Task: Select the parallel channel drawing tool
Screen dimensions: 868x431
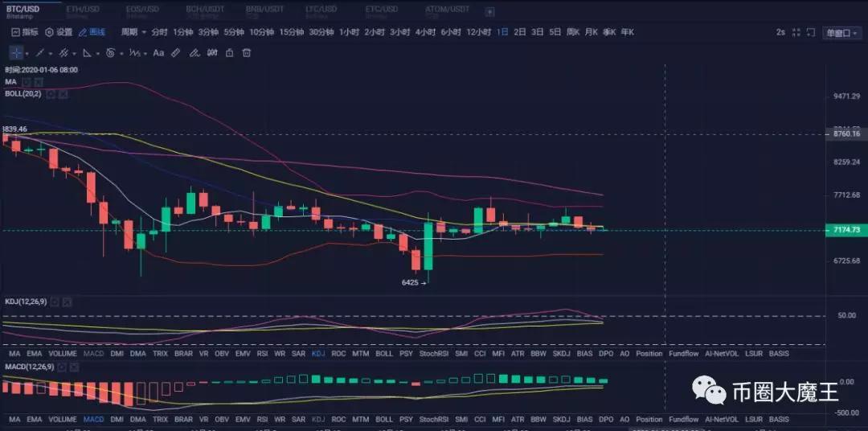Action: click(63, 53)
